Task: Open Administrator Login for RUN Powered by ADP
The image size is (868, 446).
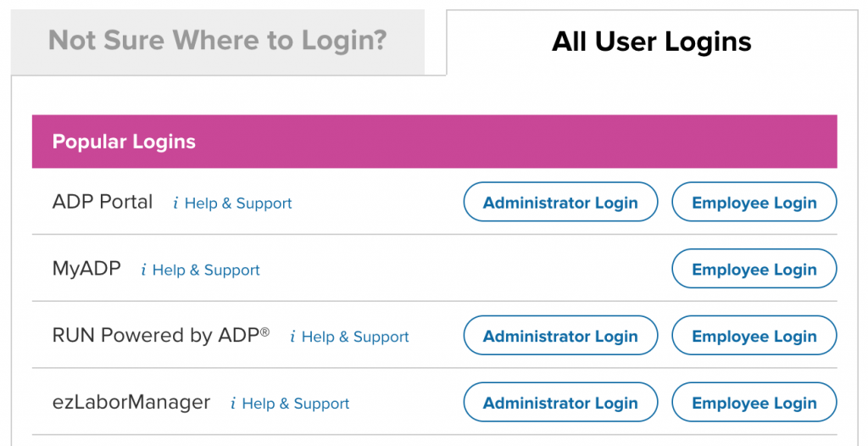Action: click(x=560, y=336)
